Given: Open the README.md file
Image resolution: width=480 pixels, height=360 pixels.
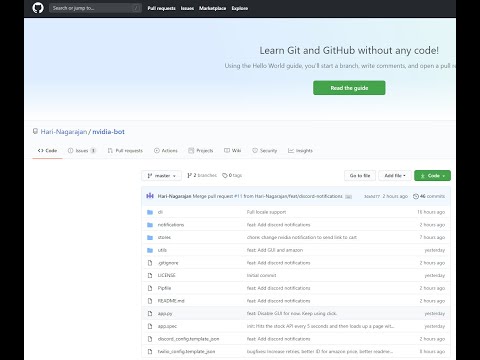Looking at the screenshot, I should coord(171,301).
